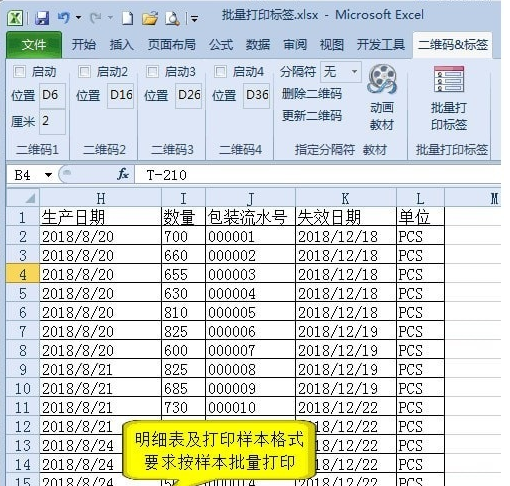Image resolution: width=510 pixels, height=486 pixels.
Task: Click the cell with quantity 810
Action: pyautogui.click(x=183, y=312)
